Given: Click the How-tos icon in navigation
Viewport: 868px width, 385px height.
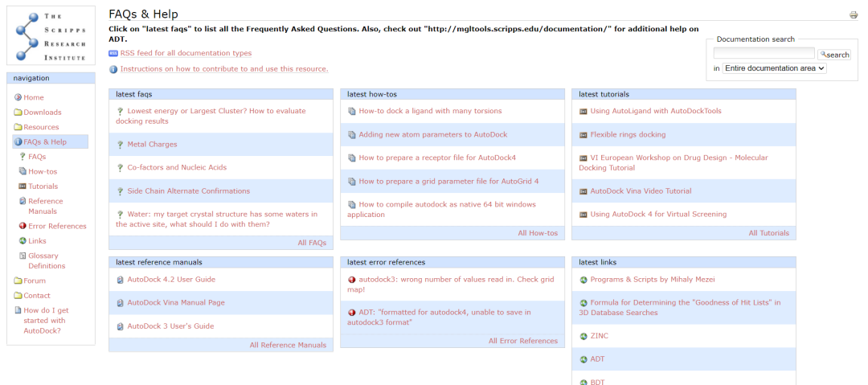Looking at the screenshot, I should (23, 172).
